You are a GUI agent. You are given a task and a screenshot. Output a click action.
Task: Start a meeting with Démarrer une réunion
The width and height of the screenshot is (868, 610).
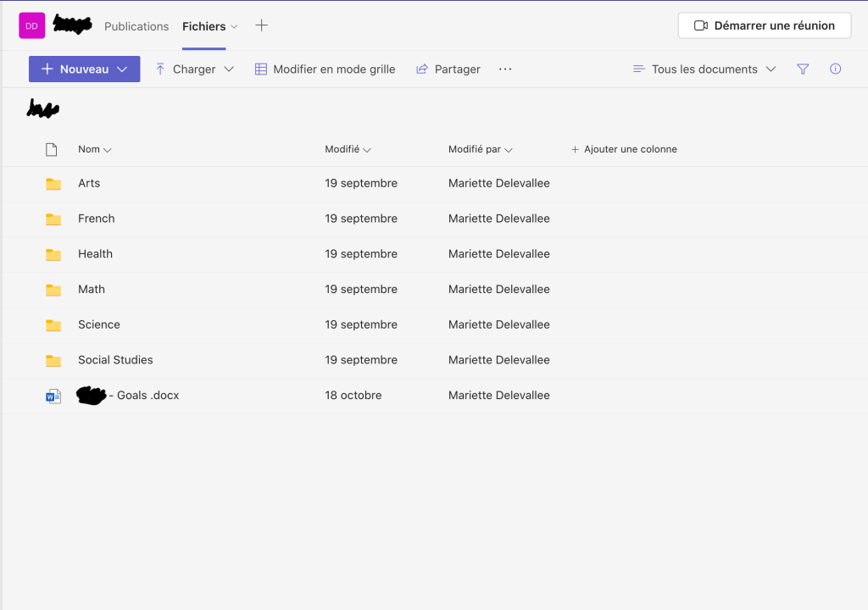tap(765, 25)
